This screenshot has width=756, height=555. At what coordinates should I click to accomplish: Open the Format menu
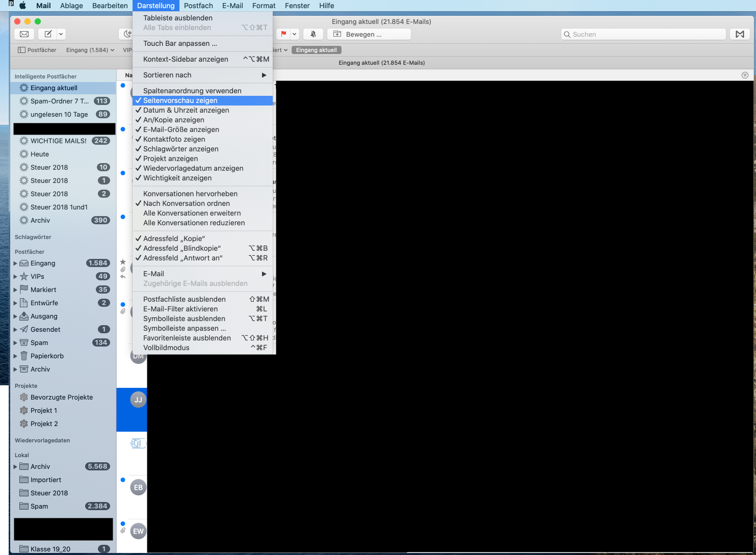[264, 6]
